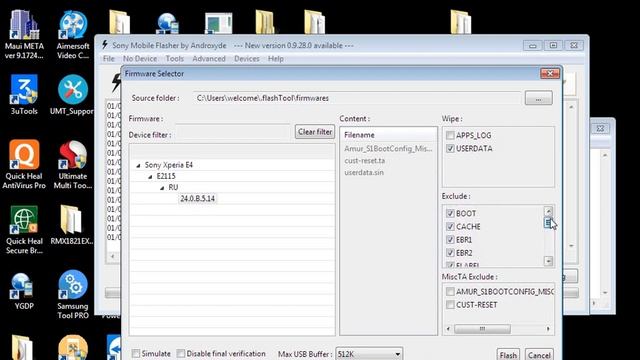This screenshot has height=360, width=640.
Task: Open the File menu
Action: (x=109, y=59)
